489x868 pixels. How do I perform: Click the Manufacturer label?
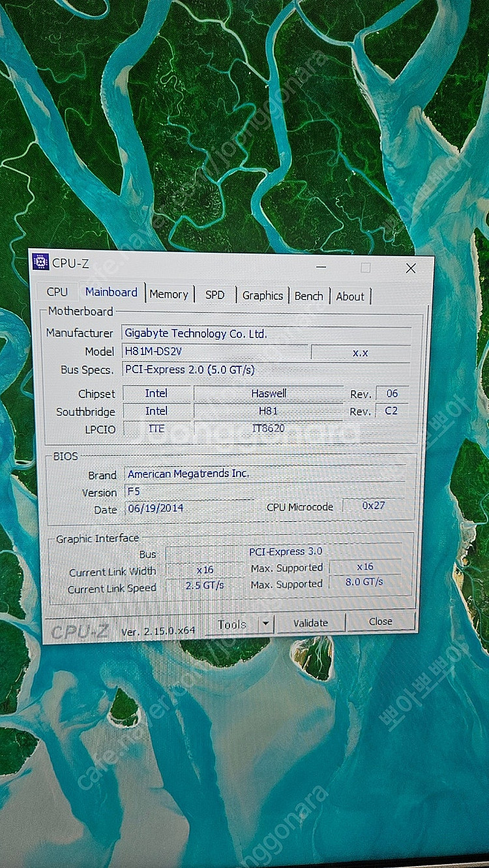[80, 332]
